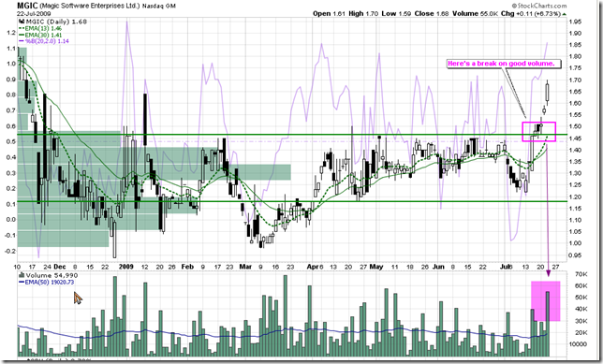
Task: Click the "EMA(13) 1.46" legend text
Action: click(x=43, y=28)
